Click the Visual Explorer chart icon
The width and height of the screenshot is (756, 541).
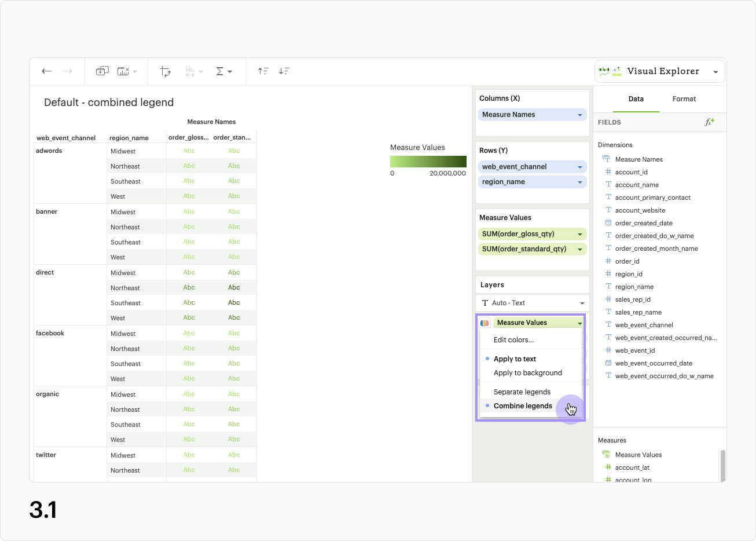pos(610,71)
